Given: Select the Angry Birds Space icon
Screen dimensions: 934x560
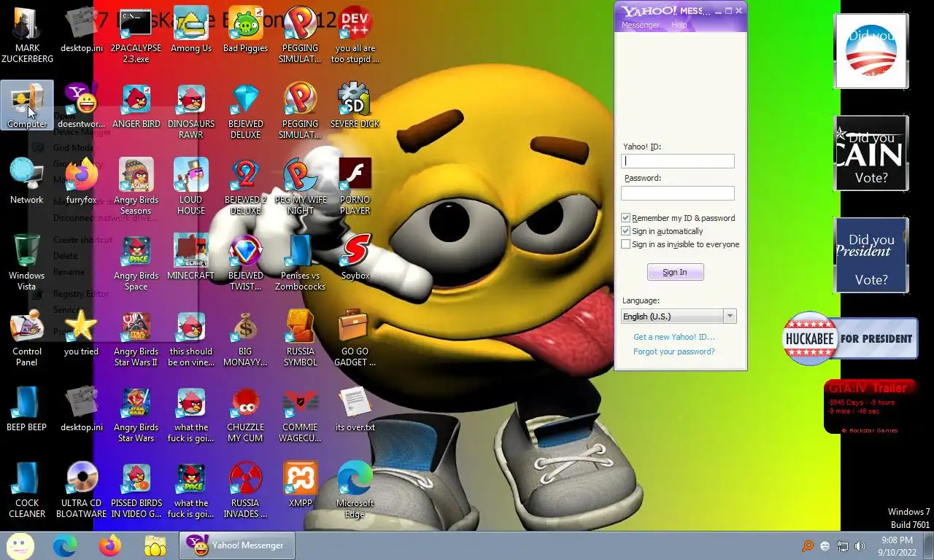Looking at the screenshot, I should pyautogui.click(x=136, y=262).
